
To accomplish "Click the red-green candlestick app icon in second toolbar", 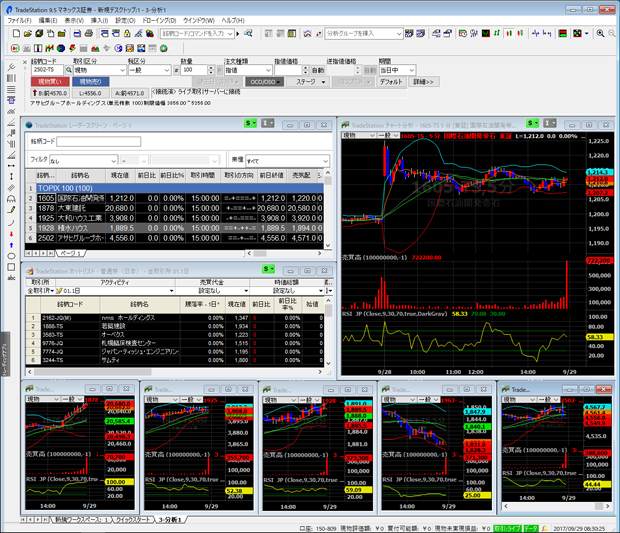I will (x=15, y=49).
